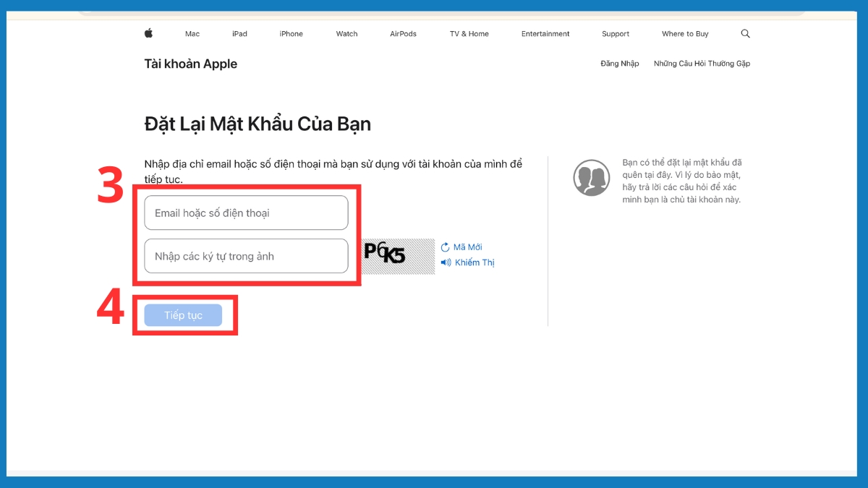Select the Watch menu item
The width and height of the screenshot is (868, 488).
pos(346,33)
